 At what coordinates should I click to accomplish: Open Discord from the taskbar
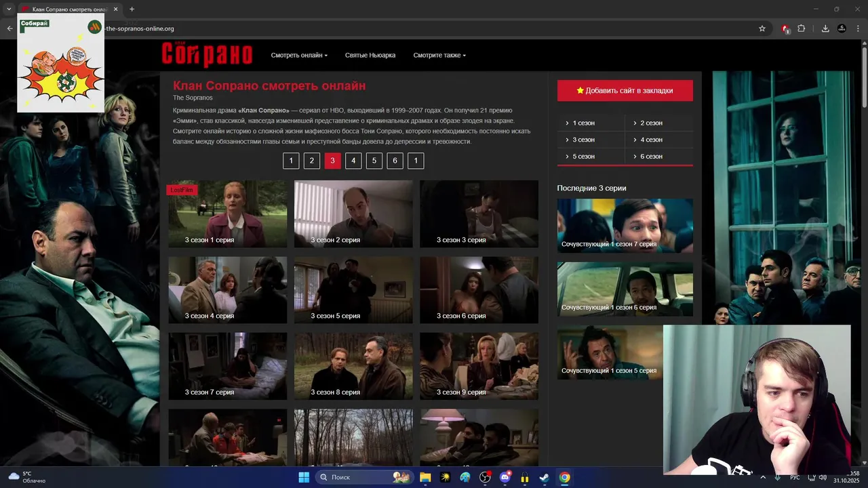pyautogui.click(x=505, y=477)
